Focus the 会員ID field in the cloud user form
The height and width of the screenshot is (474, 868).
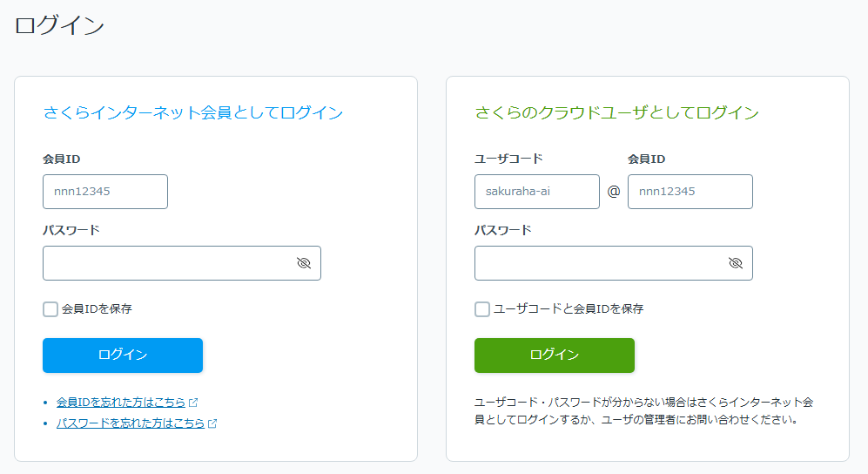click(x=690, y=192)
